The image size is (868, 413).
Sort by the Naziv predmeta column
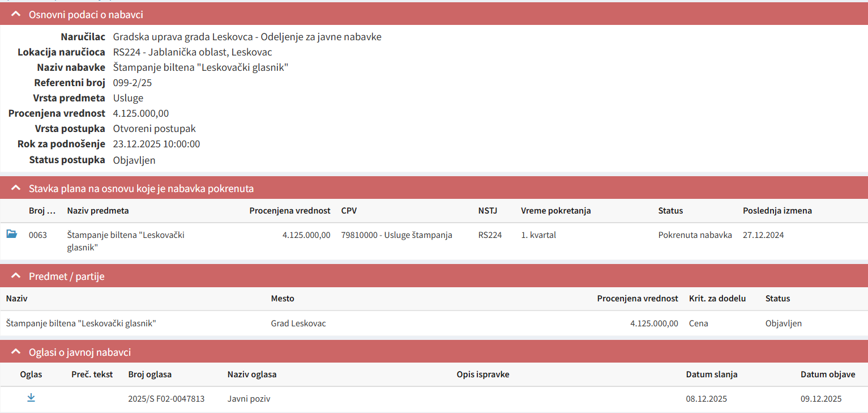click(98, 211)
